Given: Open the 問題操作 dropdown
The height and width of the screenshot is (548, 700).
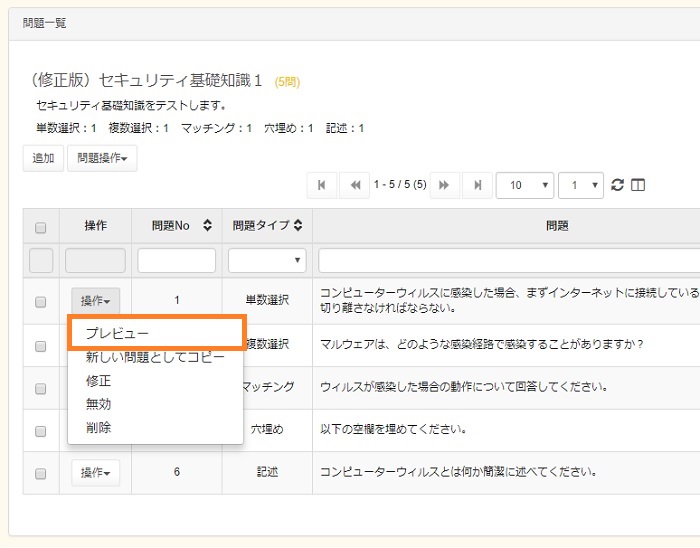Looking at the screenshot, I should [x=102, y=158].
